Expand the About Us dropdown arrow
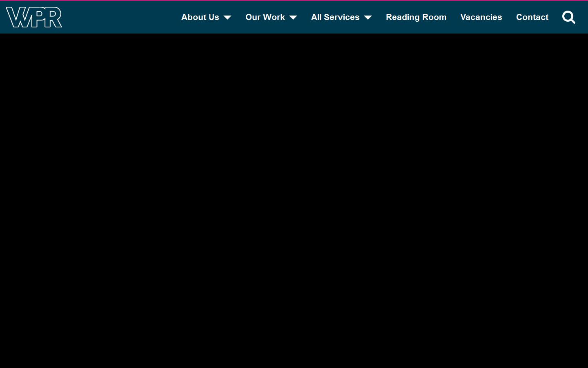Screen dimensions: 588x368 [x=227, y=18]
